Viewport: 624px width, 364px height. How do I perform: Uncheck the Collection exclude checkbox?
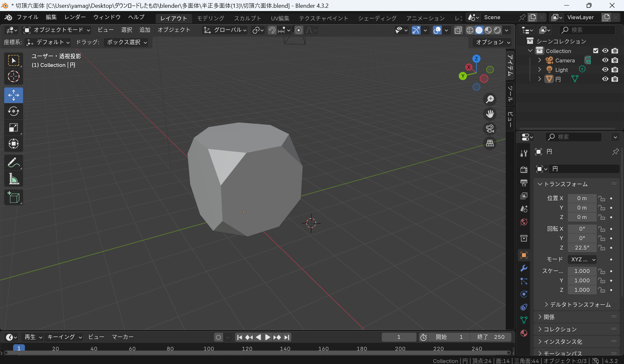pyautogui.click(x=596, y=51)
